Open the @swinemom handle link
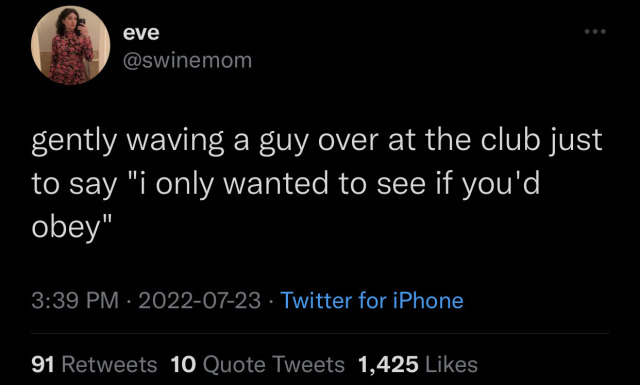The width and height of the screenshot is (640, 385). (x=187, y=60)
